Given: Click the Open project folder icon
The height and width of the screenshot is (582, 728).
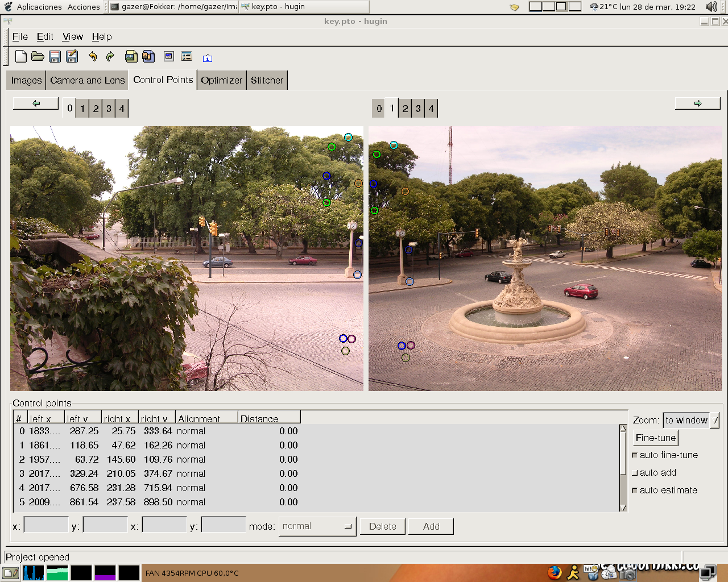Looking at the screenshot, I should pyautogui.click(x=38, y=56).
